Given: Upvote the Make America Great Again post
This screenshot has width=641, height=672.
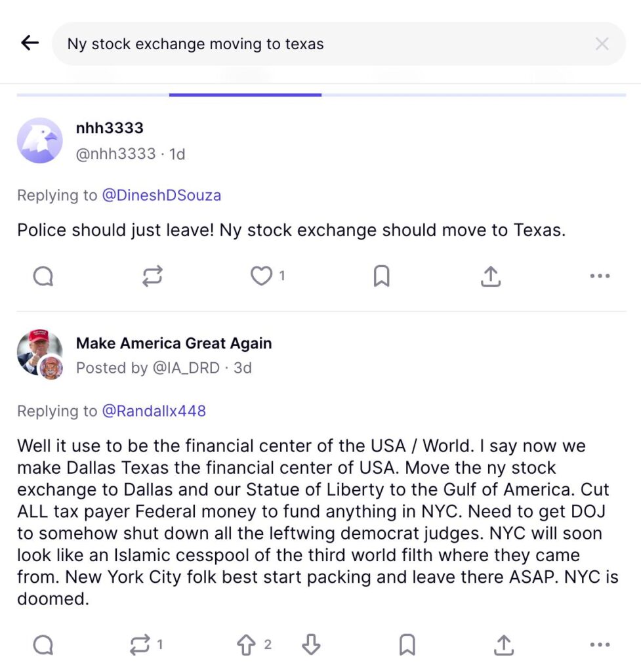Looking at the screenshot, I should [246, 646].
